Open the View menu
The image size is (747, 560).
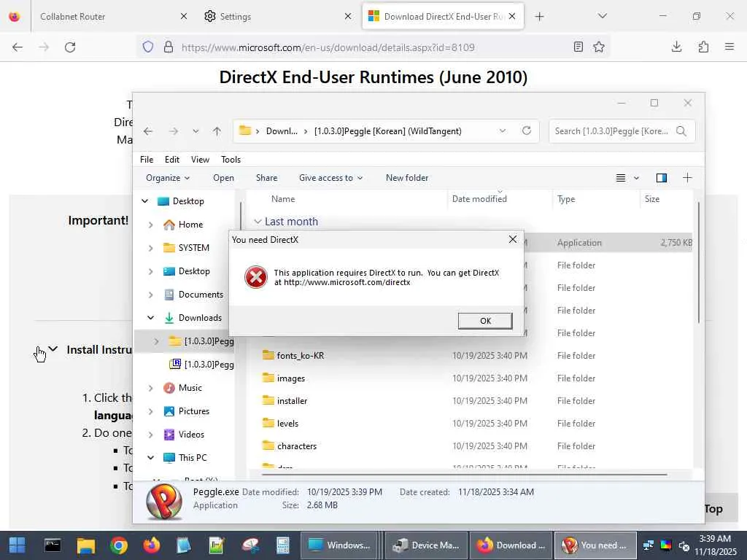200,160
